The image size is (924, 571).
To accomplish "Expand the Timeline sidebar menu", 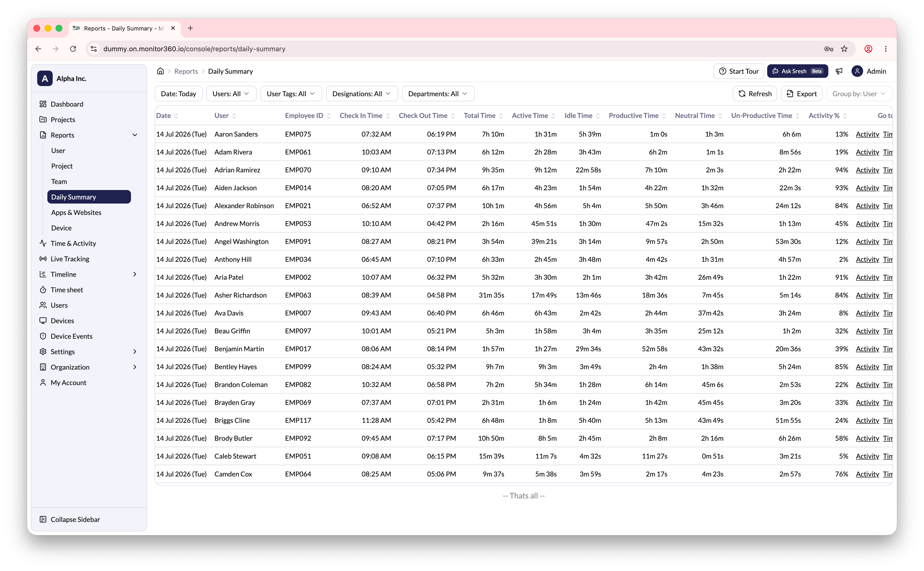I will click(x=135, y=274).
